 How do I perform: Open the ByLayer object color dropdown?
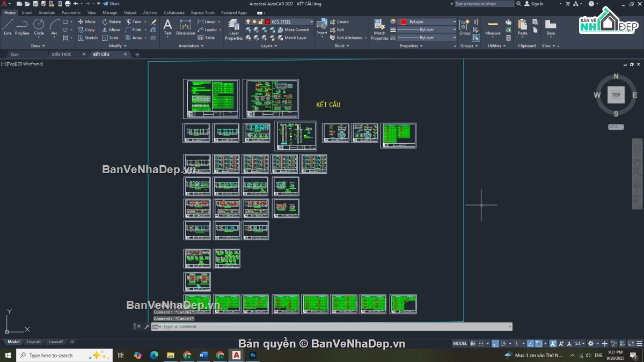427,22
